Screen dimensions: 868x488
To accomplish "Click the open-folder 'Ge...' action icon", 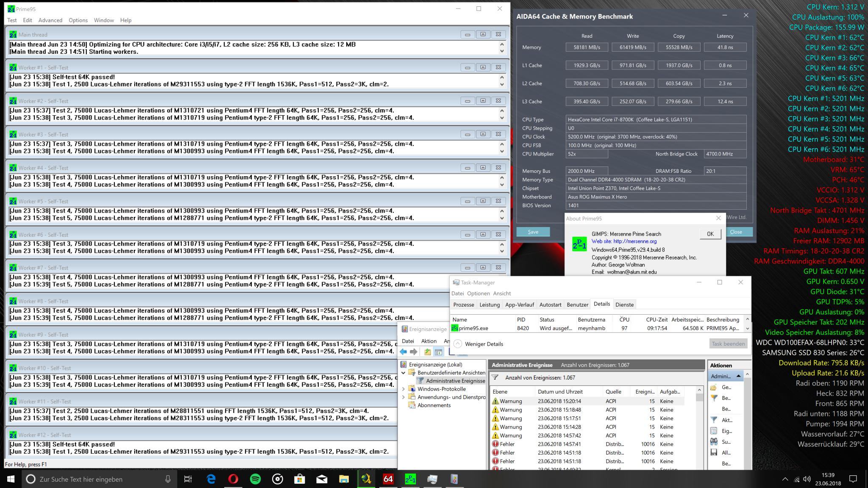I will [x=714, y=387].
